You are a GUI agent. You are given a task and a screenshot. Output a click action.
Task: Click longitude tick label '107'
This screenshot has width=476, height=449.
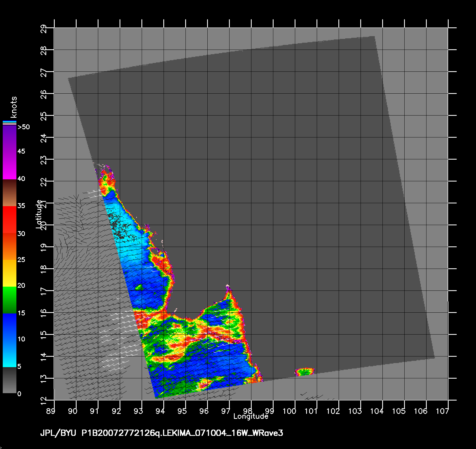click(442, 411)
